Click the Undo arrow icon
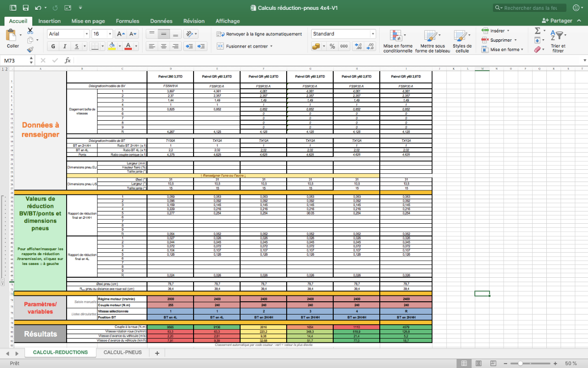The width and height of the screenshot is (588, 368). click(x=39, y=8)
